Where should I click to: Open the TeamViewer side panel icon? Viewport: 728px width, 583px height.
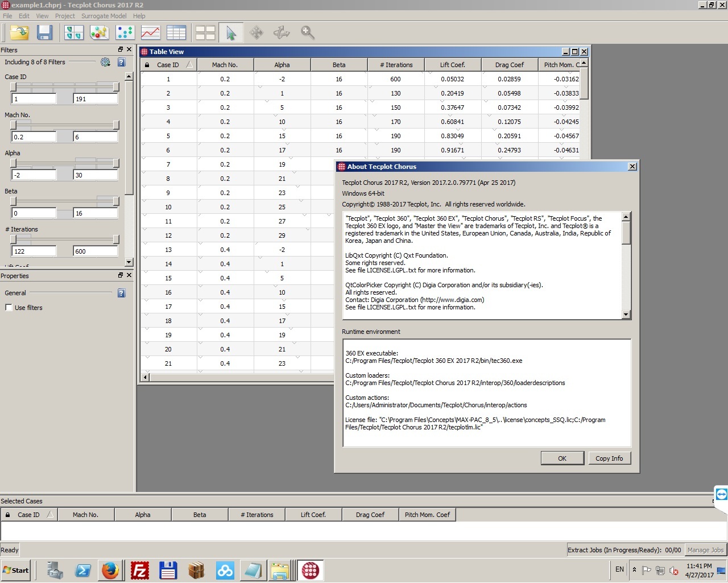coord(721,494)
